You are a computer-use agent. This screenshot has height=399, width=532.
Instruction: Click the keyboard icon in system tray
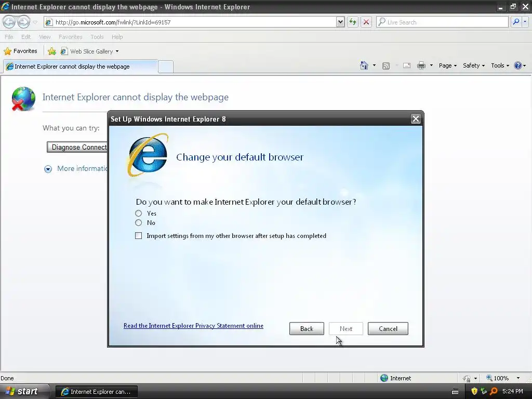coord(455,392)
